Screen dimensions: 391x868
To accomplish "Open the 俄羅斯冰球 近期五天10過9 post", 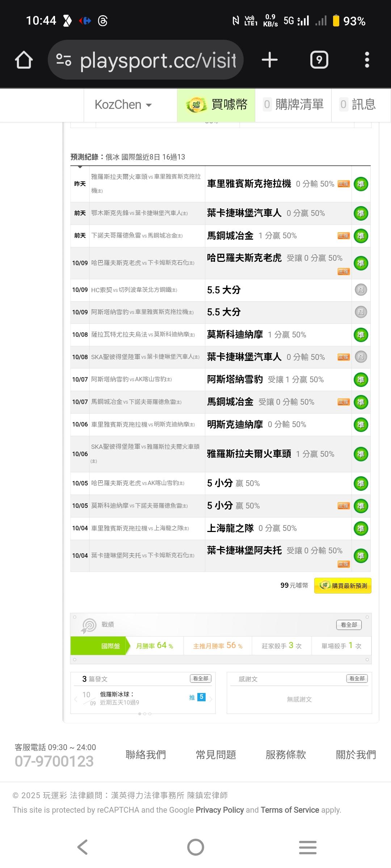I will (119, 698).
